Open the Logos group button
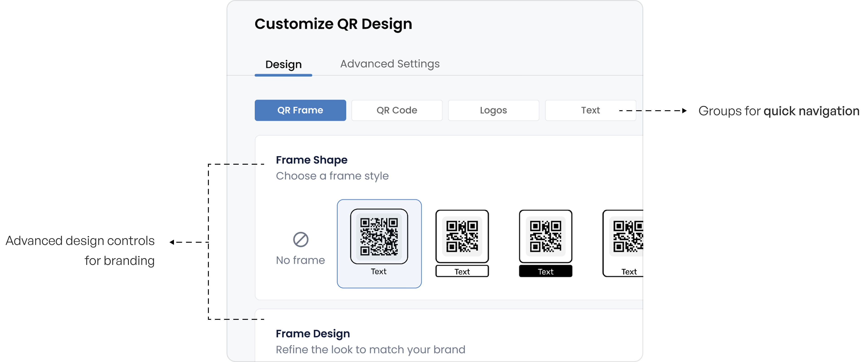868x362 pixels. click(x=493, y=110)
